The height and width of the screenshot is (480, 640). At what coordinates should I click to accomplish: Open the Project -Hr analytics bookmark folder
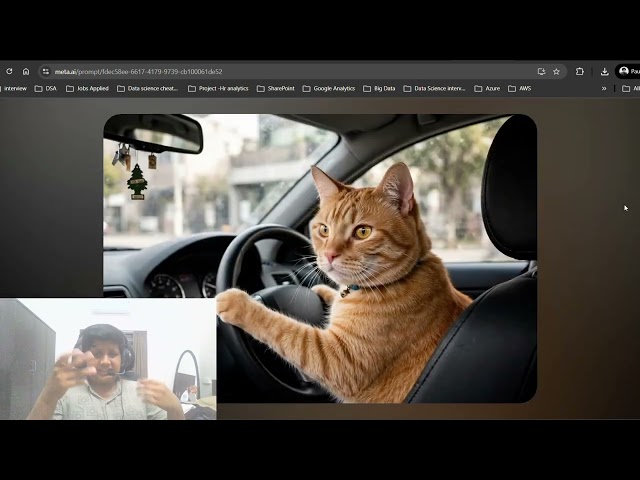pos(218,88)
